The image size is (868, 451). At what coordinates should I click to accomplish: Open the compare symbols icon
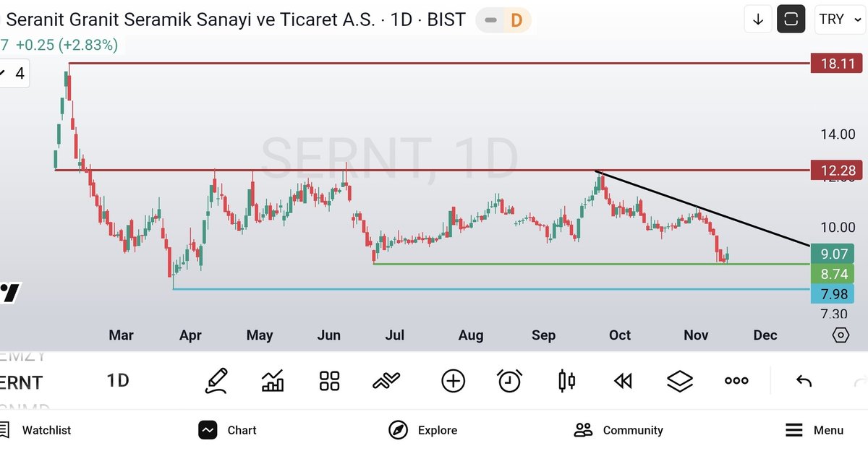386,380
